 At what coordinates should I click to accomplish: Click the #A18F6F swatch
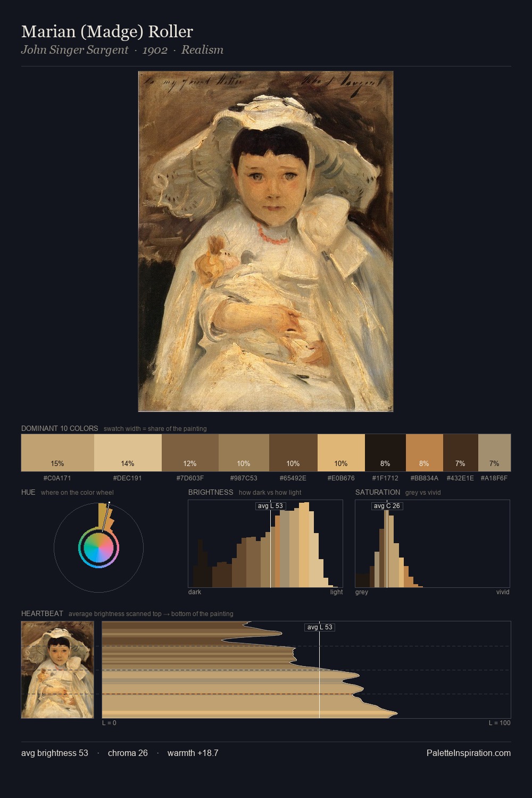click(x=494, y=453)
